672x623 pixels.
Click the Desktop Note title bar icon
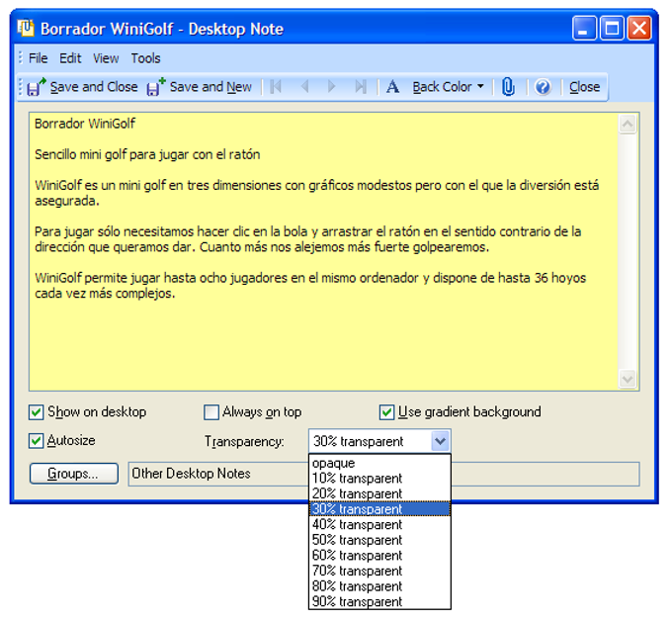click(26, 28)
